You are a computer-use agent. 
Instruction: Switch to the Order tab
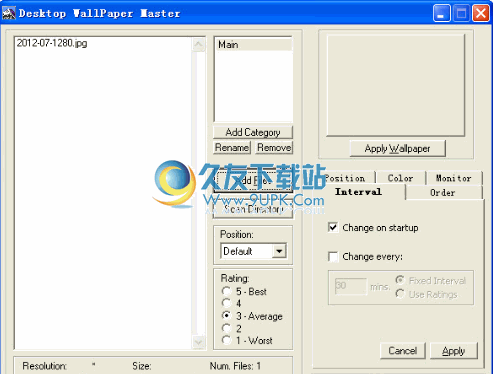(443, 193)
